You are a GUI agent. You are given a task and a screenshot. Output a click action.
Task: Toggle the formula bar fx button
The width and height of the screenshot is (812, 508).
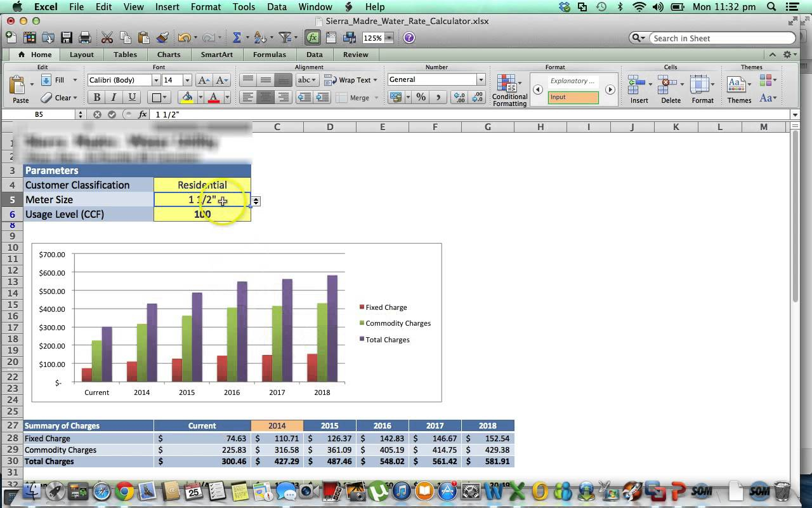click(x=312, y=37)
